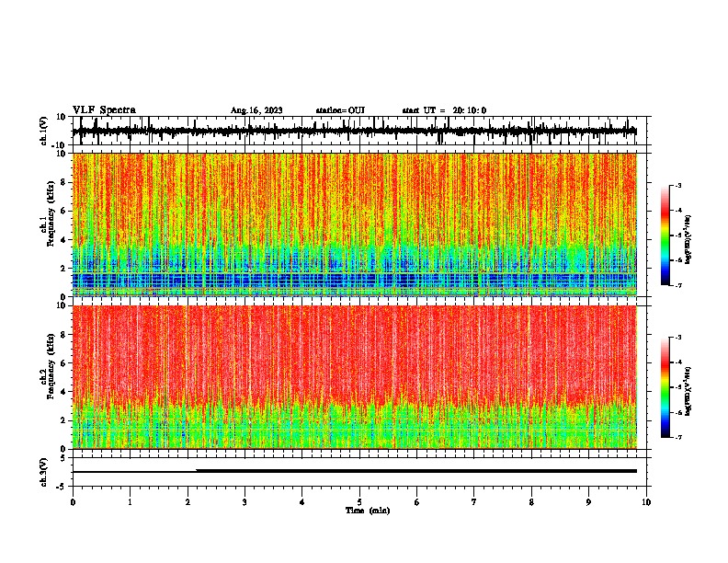Screen dimensions: 728x563
Task: Click the ch.1 spectrogram panel
Action: [355, 224]
